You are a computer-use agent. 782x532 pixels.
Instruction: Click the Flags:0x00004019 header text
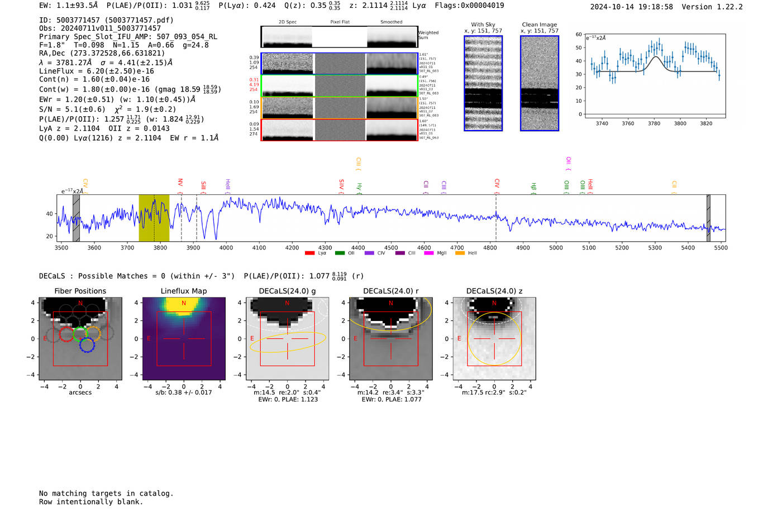pos(469,6)
